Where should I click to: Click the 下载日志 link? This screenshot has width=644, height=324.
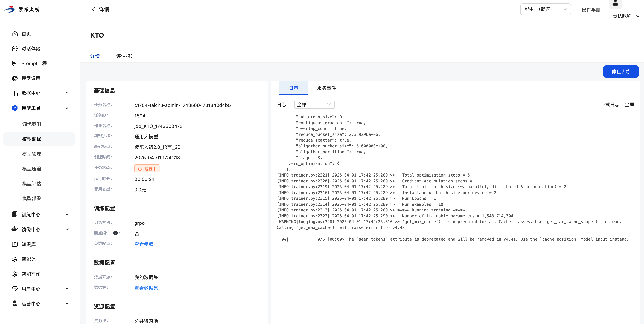(610, 105)
